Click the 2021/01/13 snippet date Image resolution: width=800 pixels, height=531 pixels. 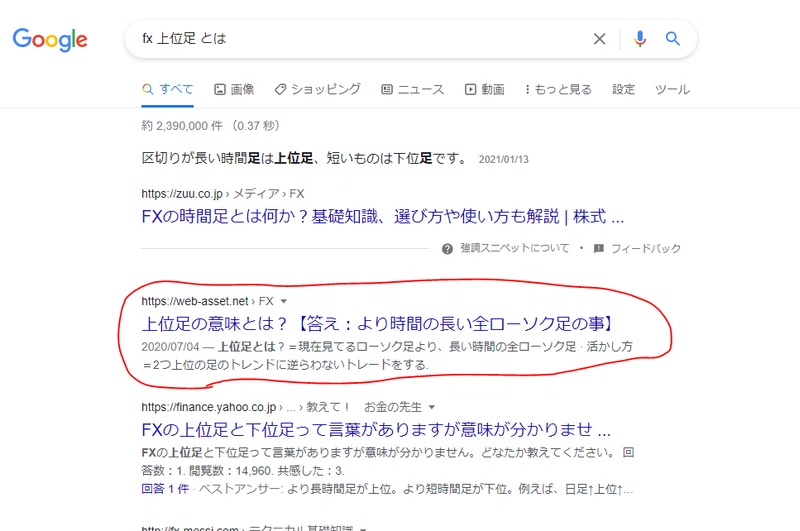(504, 159)
